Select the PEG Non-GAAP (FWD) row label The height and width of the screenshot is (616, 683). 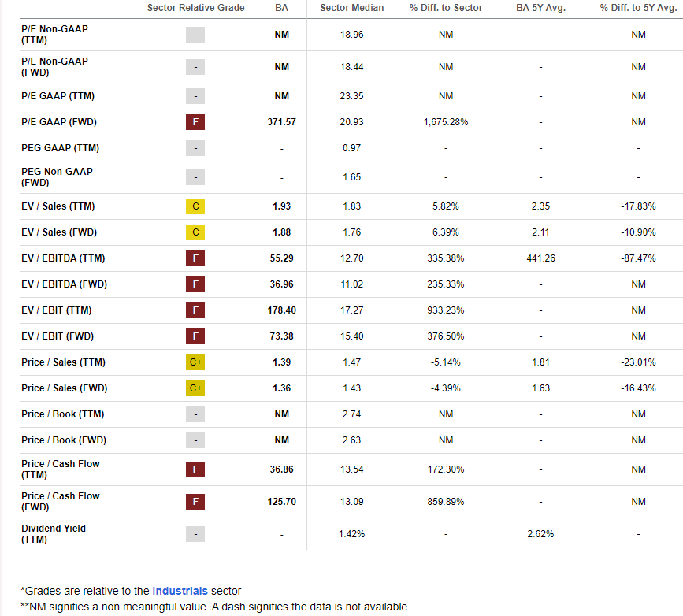click(57, 177)
